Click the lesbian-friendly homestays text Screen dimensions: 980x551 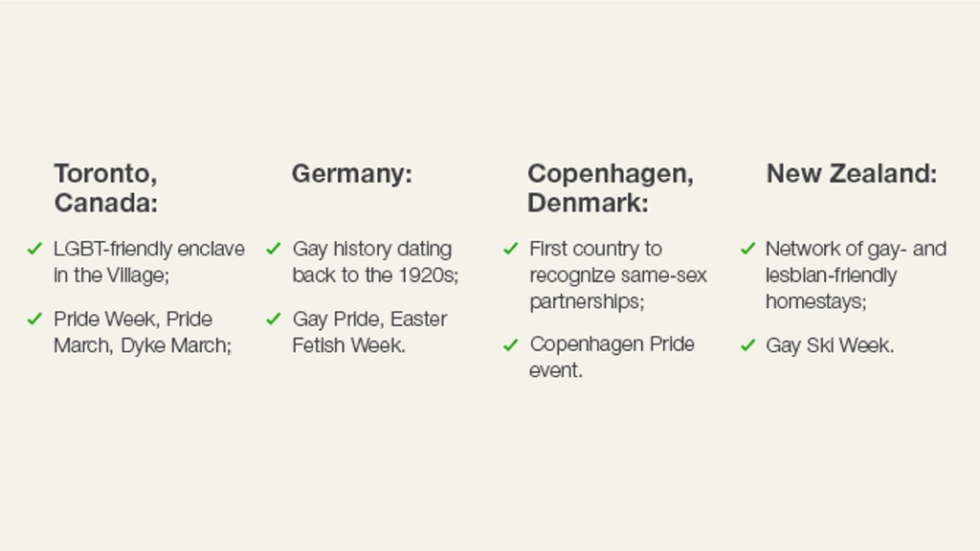(856, 275)
